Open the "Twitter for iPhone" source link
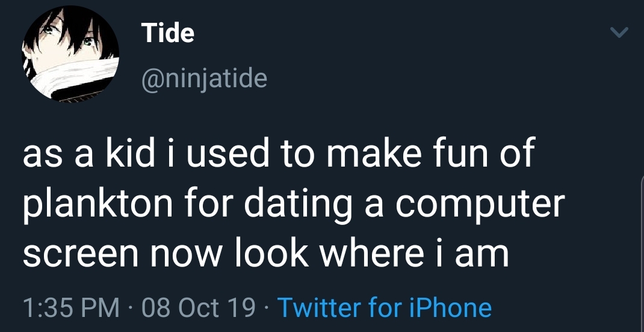The image size is (644, 332). pos(384,307)
